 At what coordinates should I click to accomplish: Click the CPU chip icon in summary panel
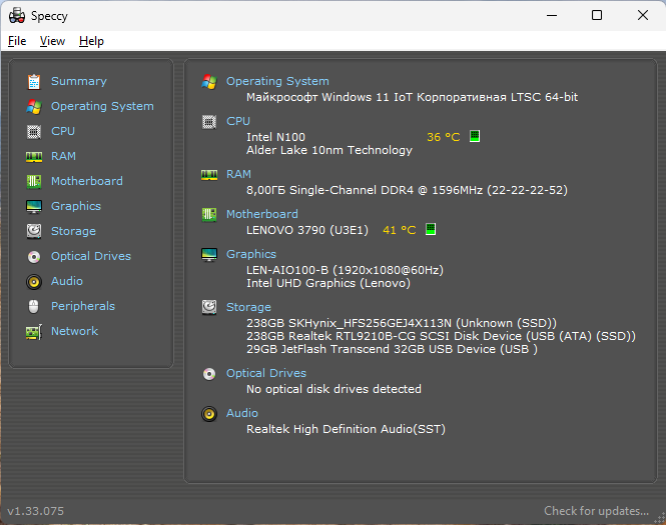(x=209, y=122)
